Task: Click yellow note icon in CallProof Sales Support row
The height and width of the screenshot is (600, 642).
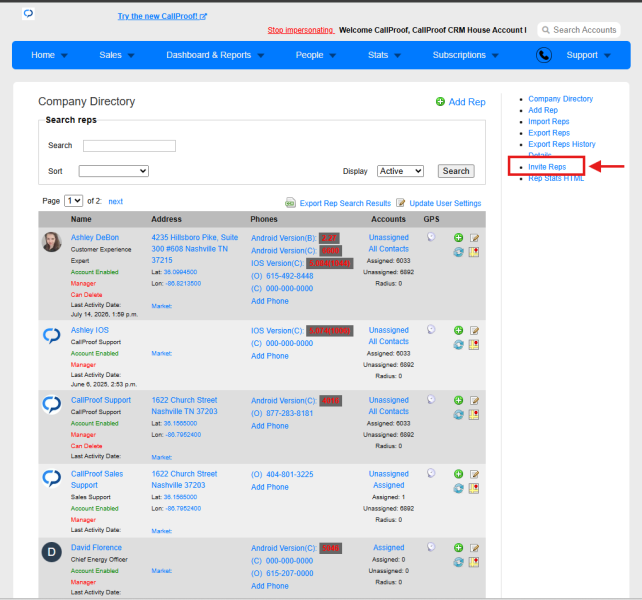Action: pyautogui.click(x=474, y=488)
